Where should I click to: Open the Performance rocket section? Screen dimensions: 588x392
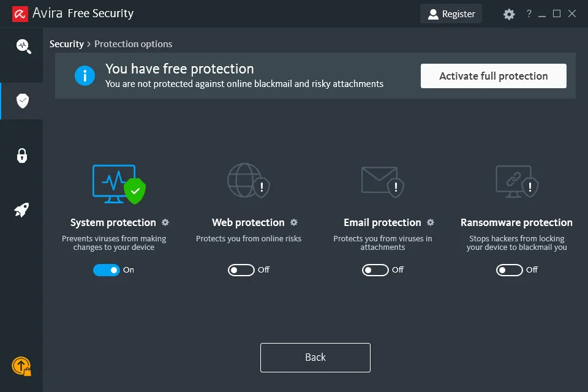click(22, 210)
